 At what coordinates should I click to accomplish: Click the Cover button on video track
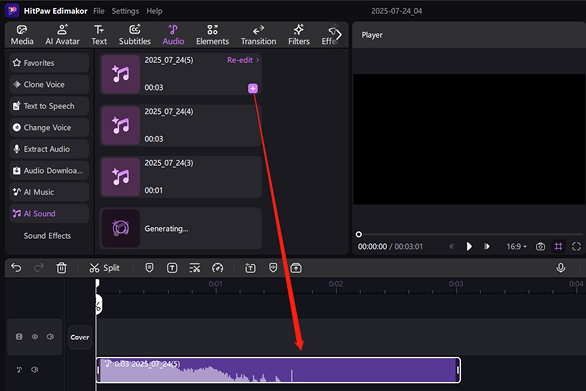coord(80,337)
